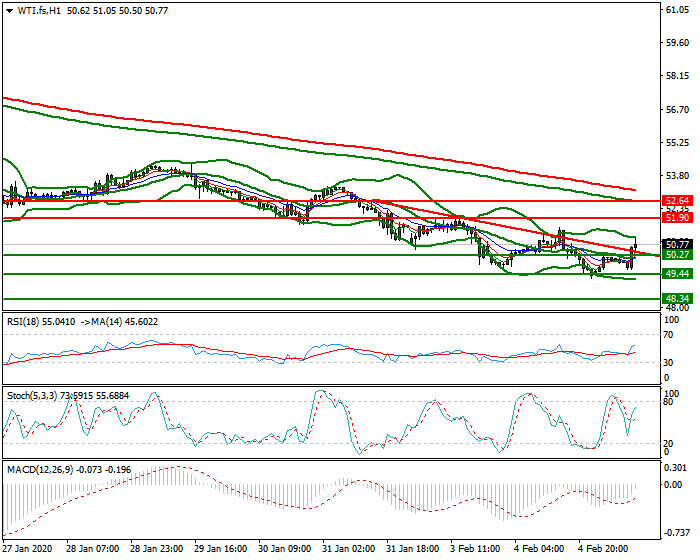Click the 31 Jan 02:00 time label
This screenshot has width=700, height=560.
click(349, 549)
